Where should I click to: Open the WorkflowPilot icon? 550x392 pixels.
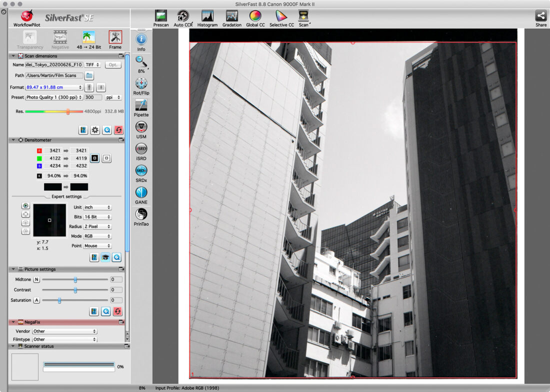[27, 17]
